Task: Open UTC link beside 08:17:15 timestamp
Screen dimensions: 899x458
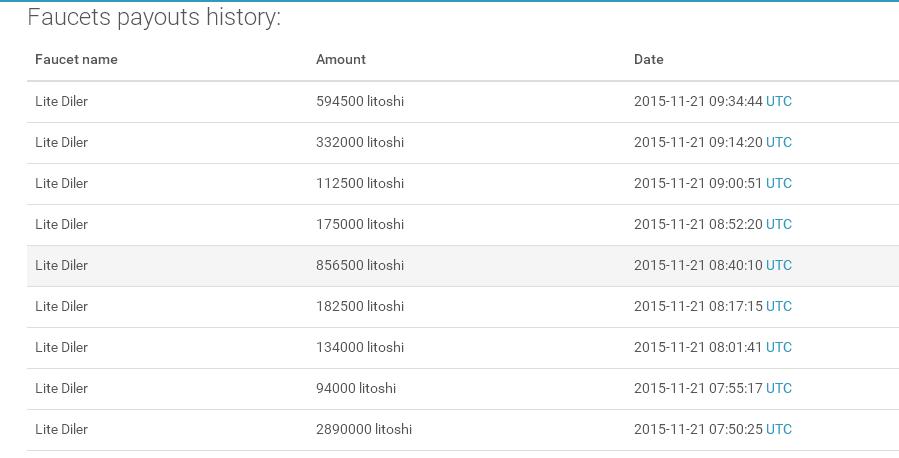Action: pyautogui.click(x=779, y=306)
